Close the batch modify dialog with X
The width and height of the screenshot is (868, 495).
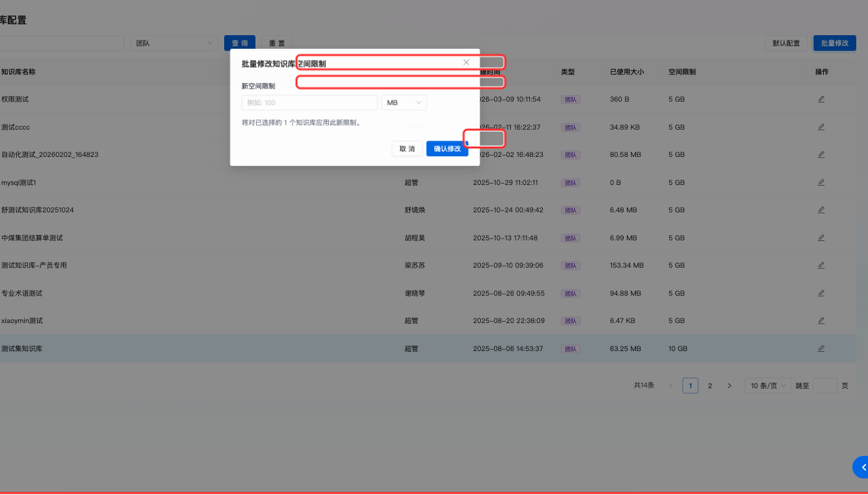pos(466,63)
